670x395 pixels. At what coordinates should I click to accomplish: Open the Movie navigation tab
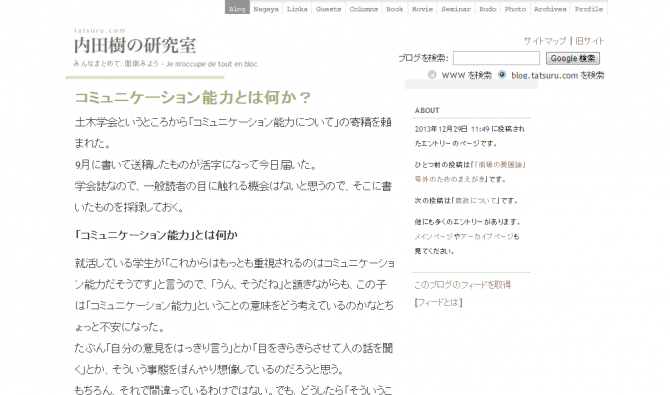[x=422, y=8]
